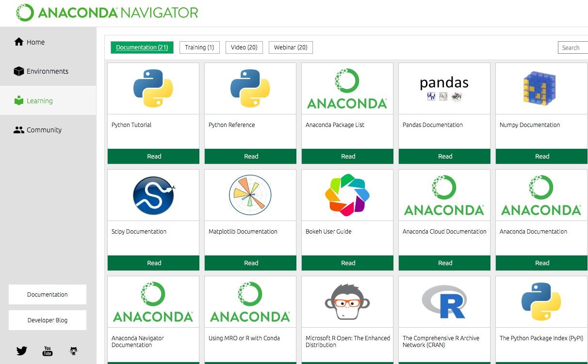This screenshot has height=364, width=588.
Task: Open the YouTube icon link
Action: coord(48,351)
